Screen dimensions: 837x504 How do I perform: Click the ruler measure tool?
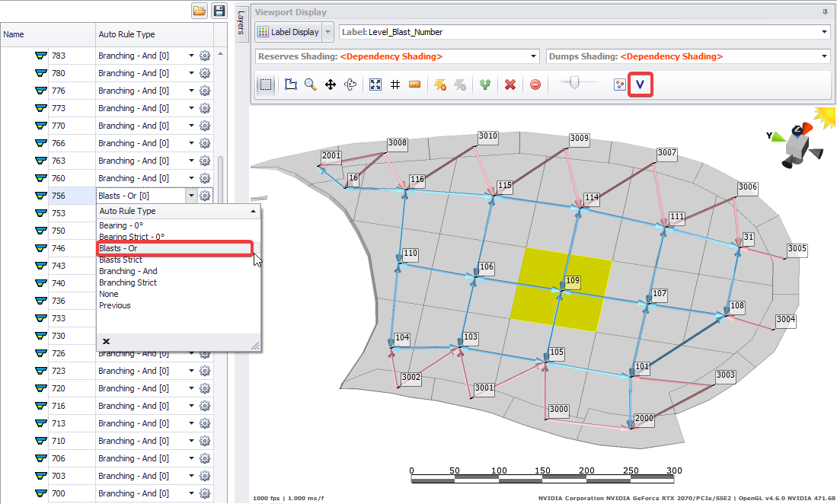point(415,85)
